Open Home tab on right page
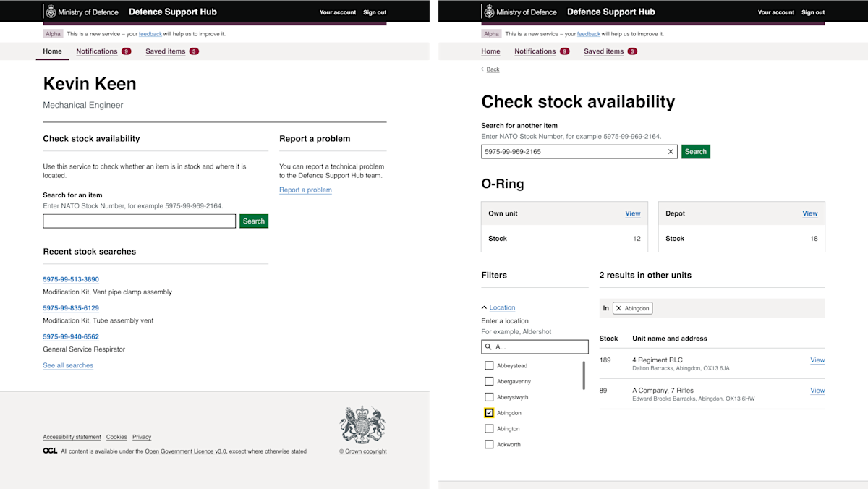This screenshot has height=489, width=868. click(x=490, y=51)
